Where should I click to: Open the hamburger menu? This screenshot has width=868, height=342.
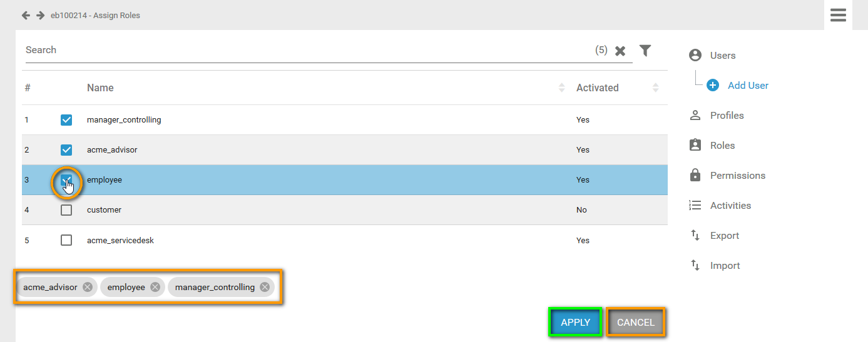(838, 15)
